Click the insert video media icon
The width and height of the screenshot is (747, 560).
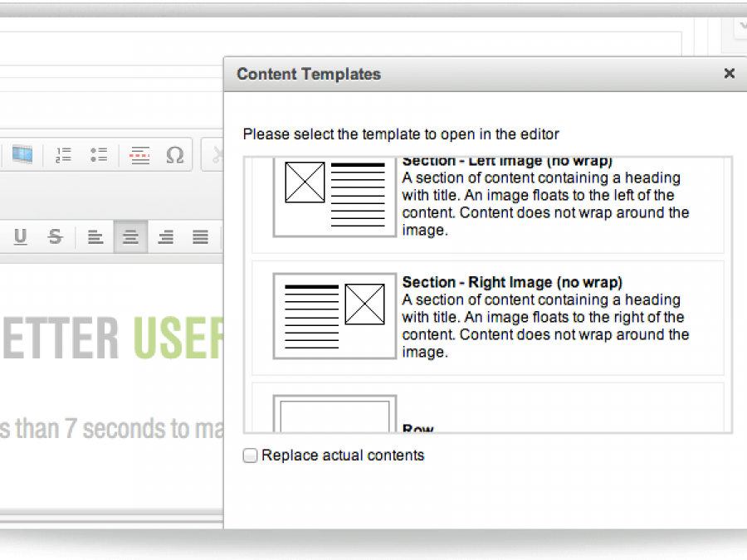coord(22,154)
